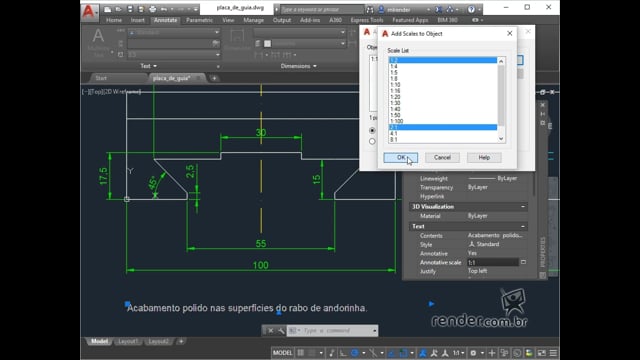Toggle polar tracking blue circle icon
The image size is (640, 360).
tap(355, 353)
